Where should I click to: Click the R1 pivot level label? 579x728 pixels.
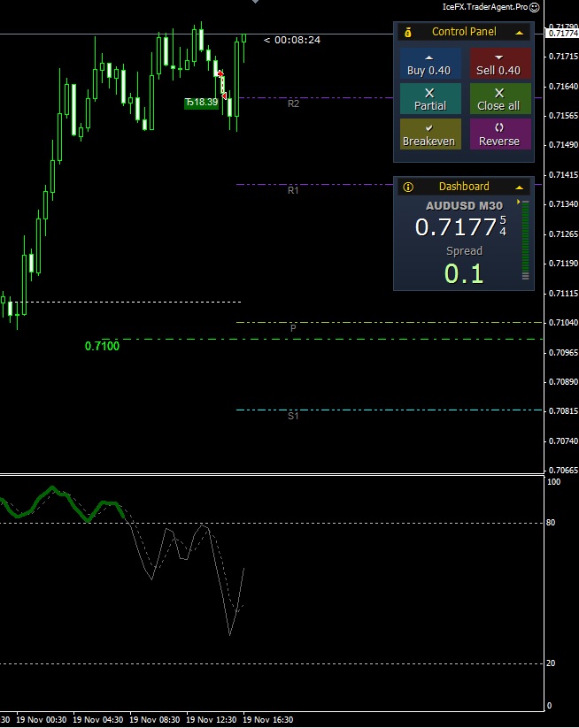tap(293, 190)
